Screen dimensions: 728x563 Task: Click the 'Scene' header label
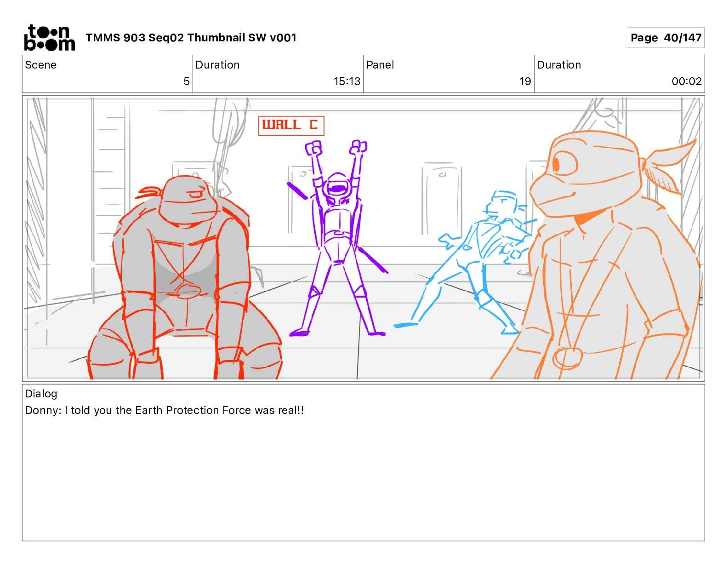pyautogui.click(x=40, y=65)
